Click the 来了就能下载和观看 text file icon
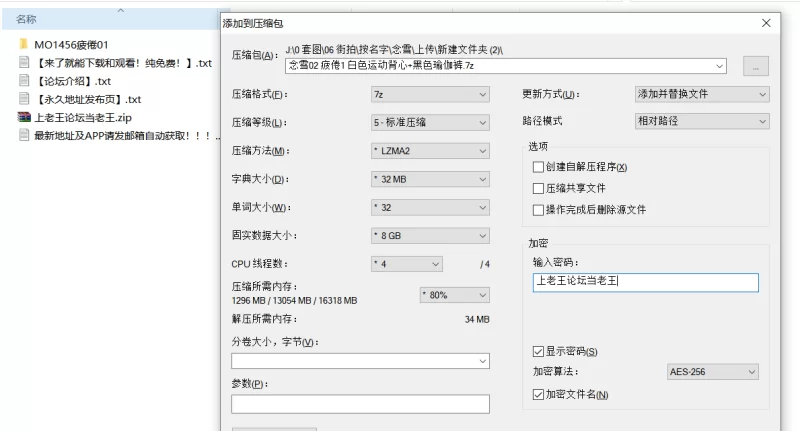 click(x=24, y=63)
